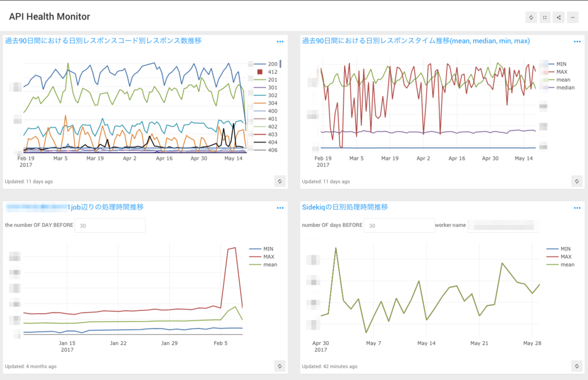Toggle mean series in 1job chart
This screenshot has width=588, height=380.
coord(263,264)
